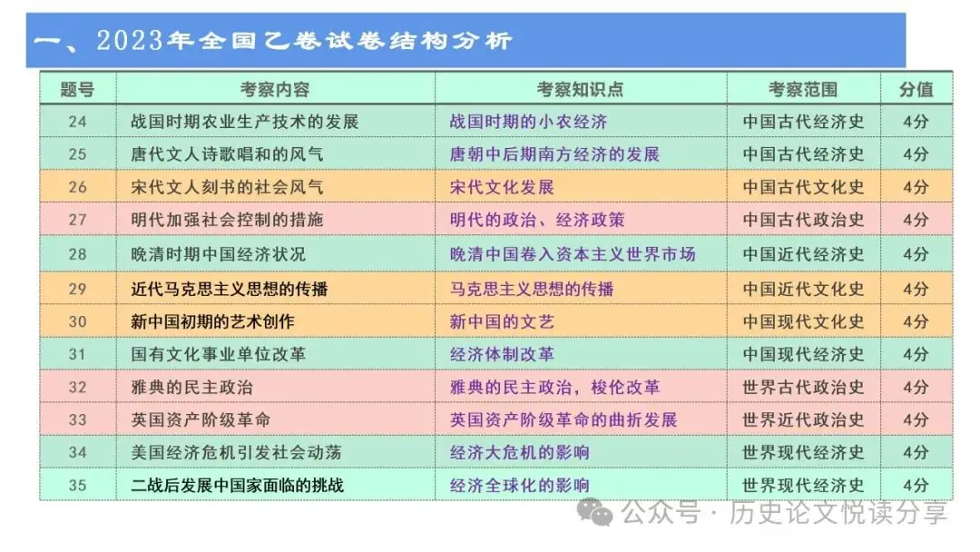Click 中国古代经济史 in row 24
980x552 pixels.
[803, 122]
